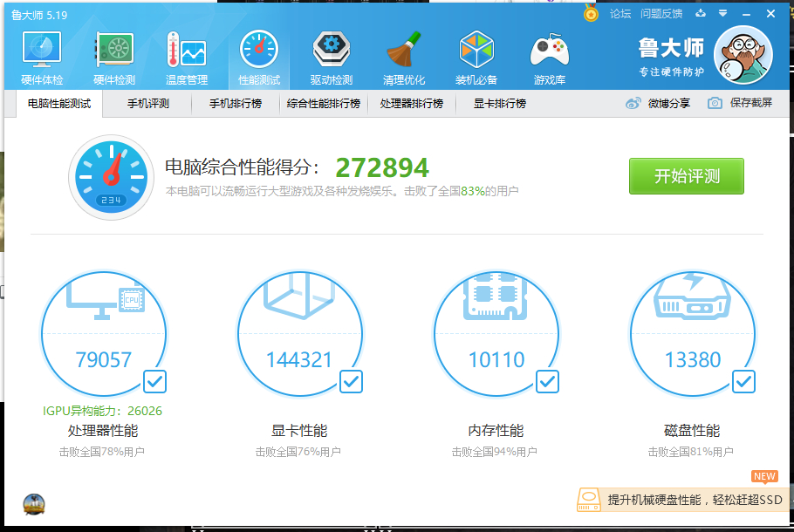Switch to 手机评测 tab
The image size is (794, 532).
[147, 104]
